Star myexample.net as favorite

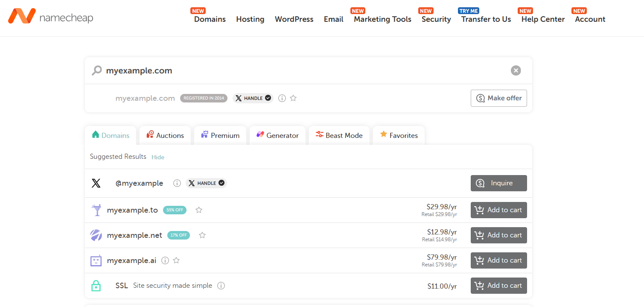tap(202, 235)
